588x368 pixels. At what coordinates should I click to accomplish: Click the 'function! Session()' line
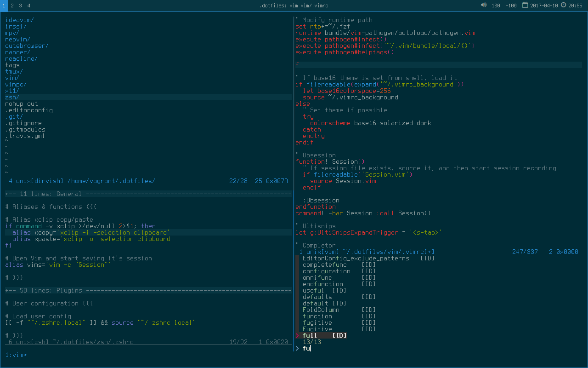point(330,161)
